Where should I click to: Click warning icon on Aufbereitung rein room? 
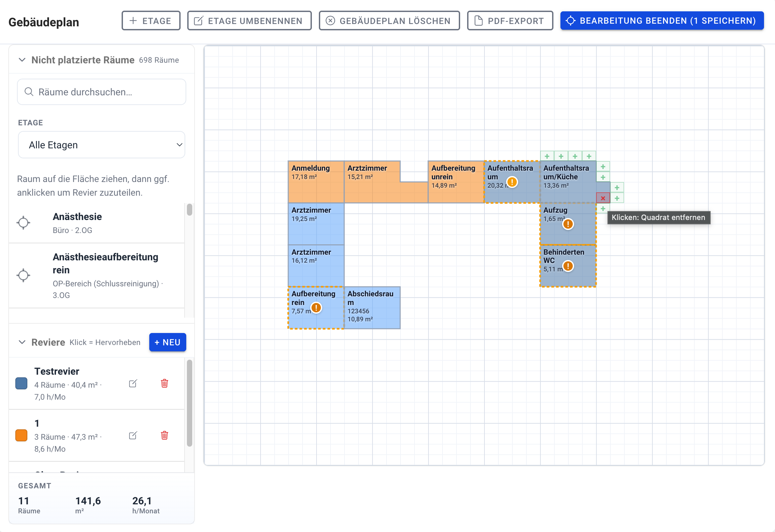point(316,308)
